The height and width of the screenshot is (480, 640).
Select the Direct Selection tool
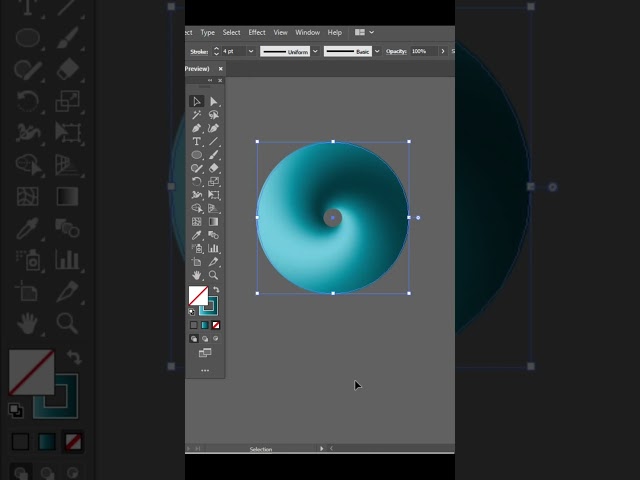click(x=213, y=101)
